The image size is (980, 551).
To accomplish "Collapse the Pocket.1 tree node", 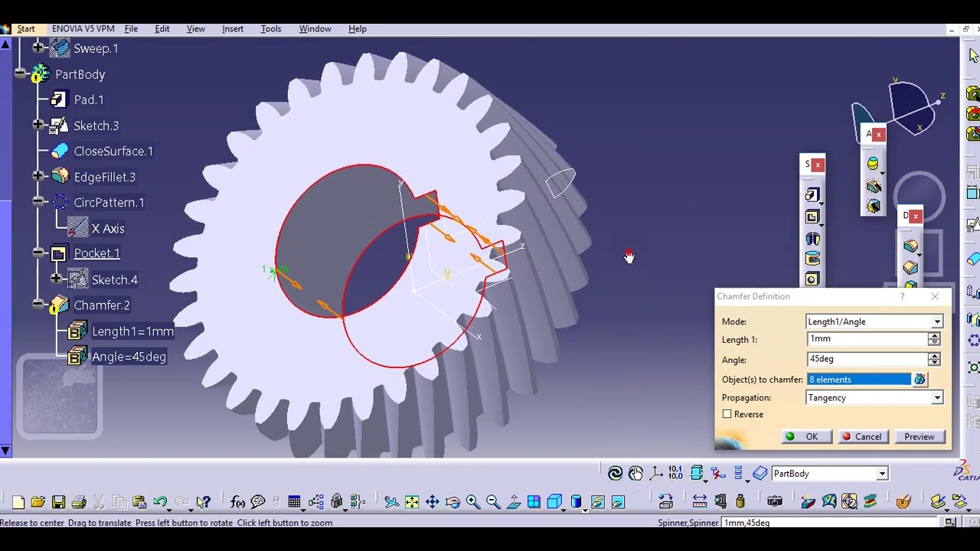I will tap(38, 253).
